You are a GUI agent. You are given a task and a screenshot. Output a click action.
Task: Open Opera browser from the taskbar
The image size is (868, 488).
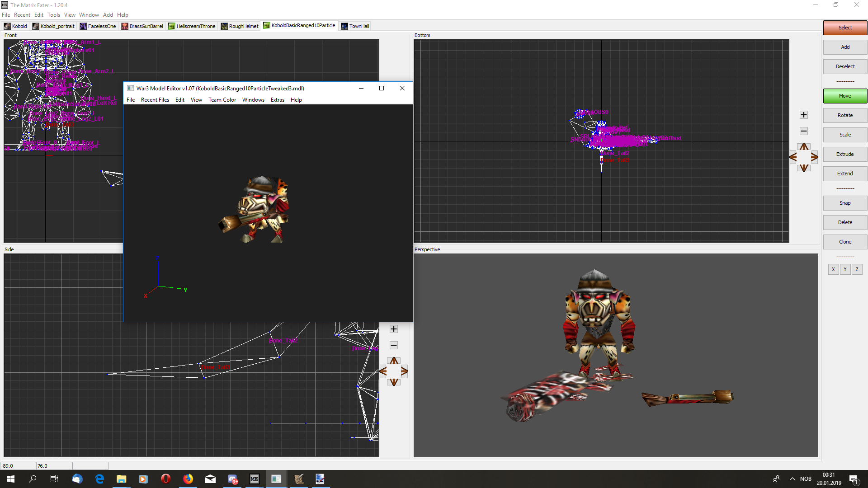click(x=166, y=479)
